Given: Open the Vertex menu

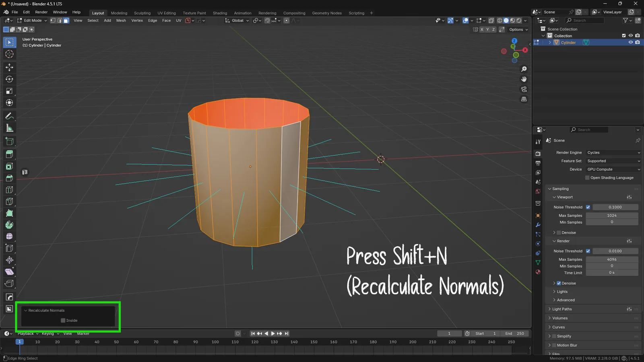Looking at the screenshot, I should pyautogui.click(x=137, y=21).
